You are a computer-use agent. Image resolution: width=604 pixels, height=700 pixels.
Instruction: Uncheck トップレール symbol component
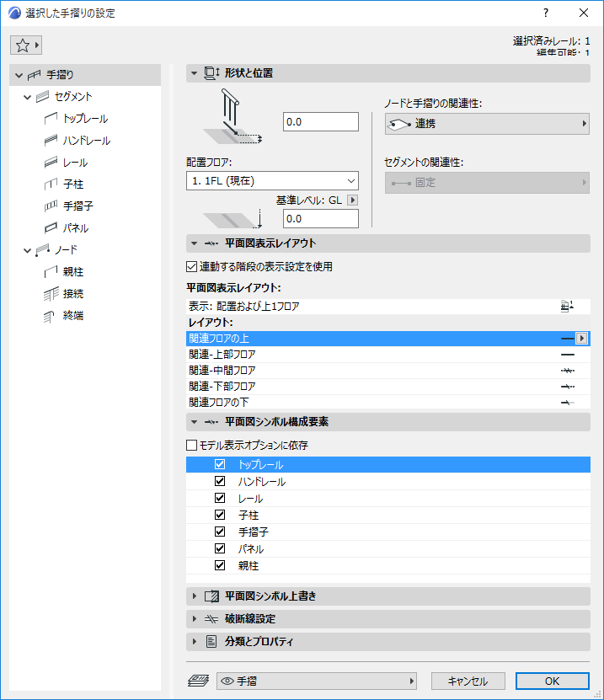220,464
